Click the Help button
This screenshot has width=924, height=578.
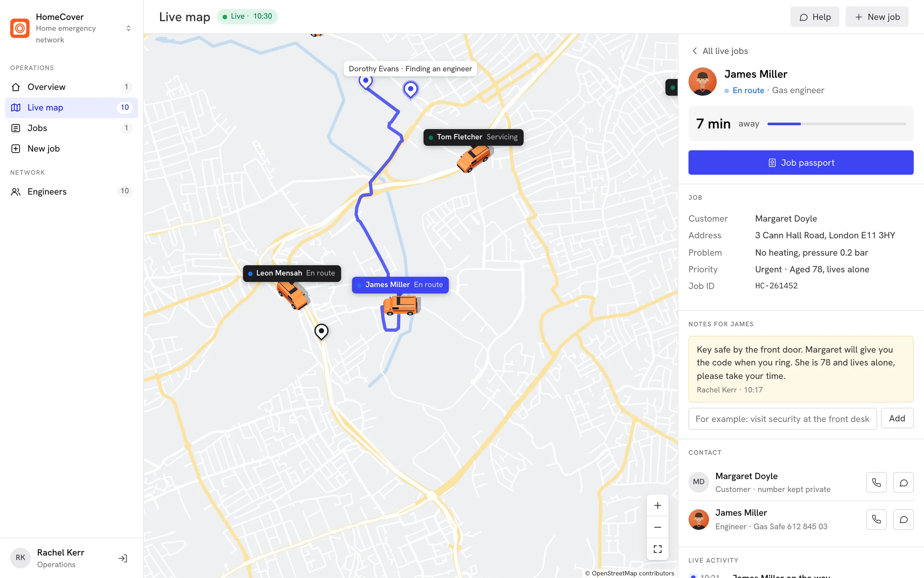(815, 17)
